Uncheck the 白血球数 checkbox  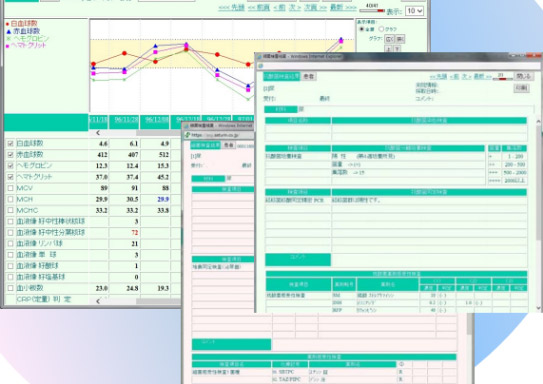point(10,143)
